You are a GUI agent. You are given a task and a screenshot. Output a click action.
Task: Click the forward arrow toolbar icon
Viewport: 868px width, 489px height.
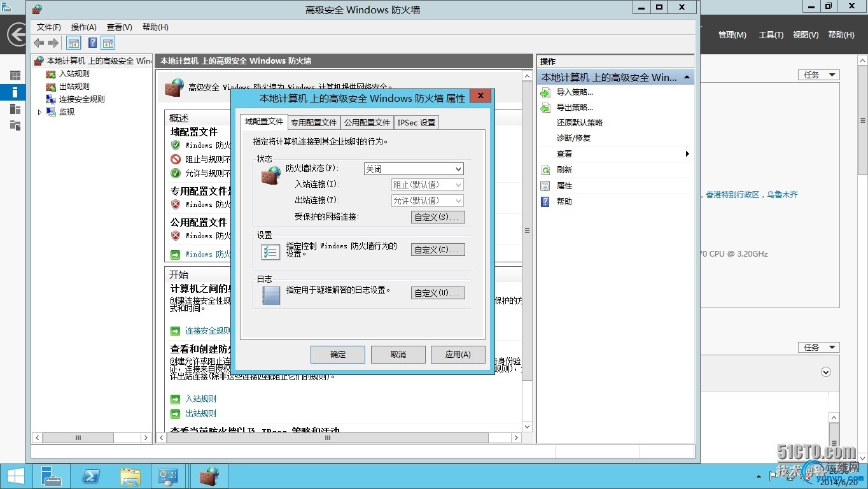(x=53, y=43)
